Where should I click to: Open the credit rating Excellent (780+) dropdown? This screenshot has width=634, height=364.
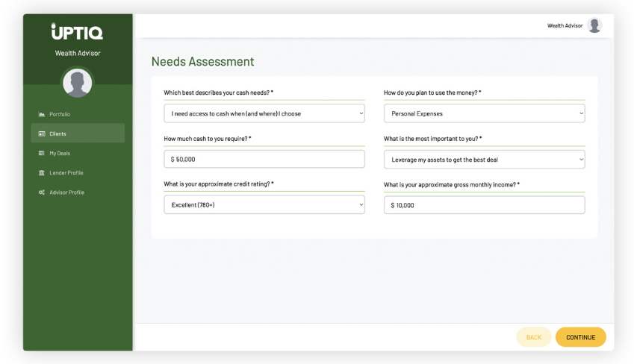[264, 205]
